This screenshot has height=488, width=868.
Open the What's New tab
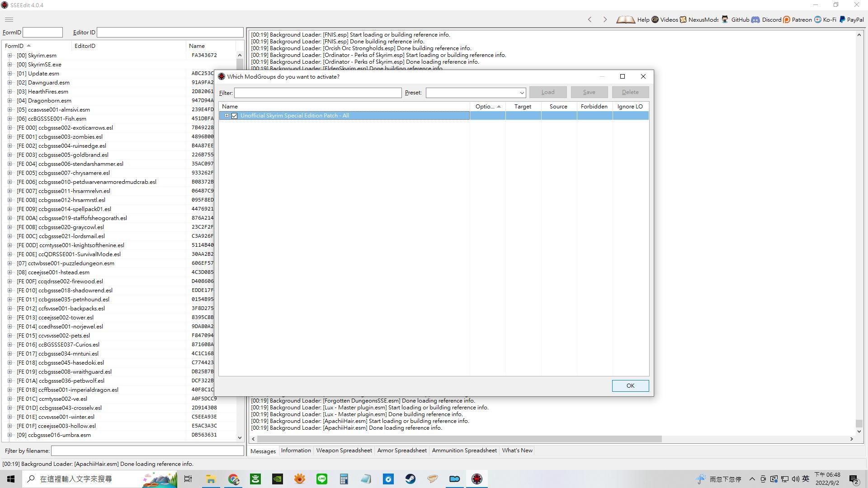517,450
